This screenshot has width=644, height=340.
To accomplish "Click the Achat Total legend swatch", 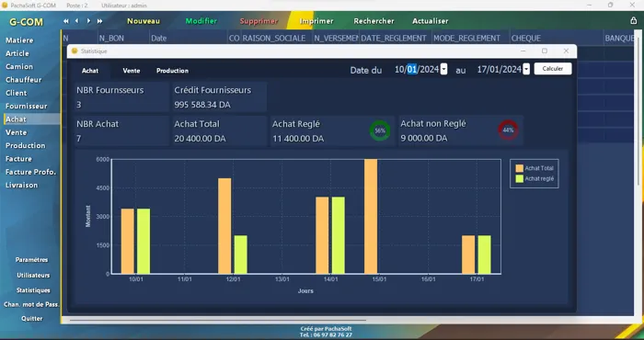I will [520, 168].
